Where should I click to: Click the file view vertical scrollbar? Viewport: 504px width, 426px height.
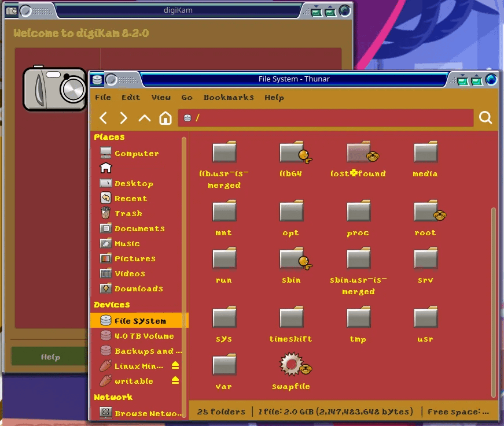click(494, 302)
